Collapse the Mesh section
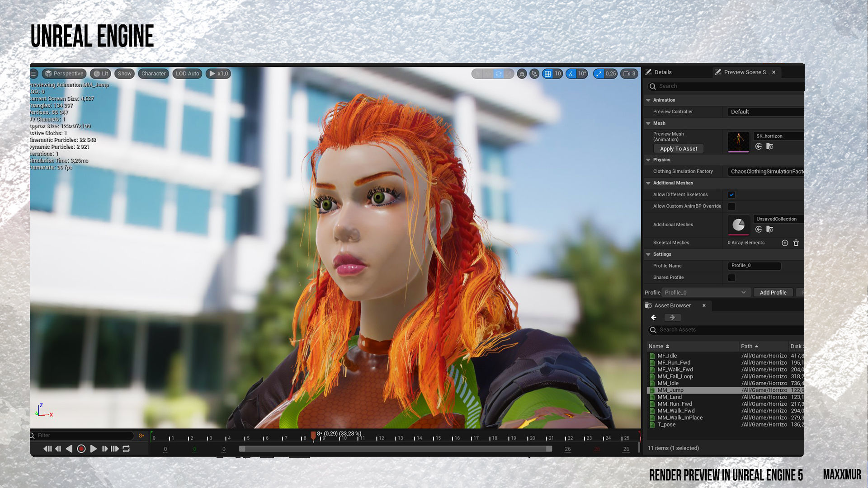The width and height of the screenshot is (868, 488). tap(648, 123)
